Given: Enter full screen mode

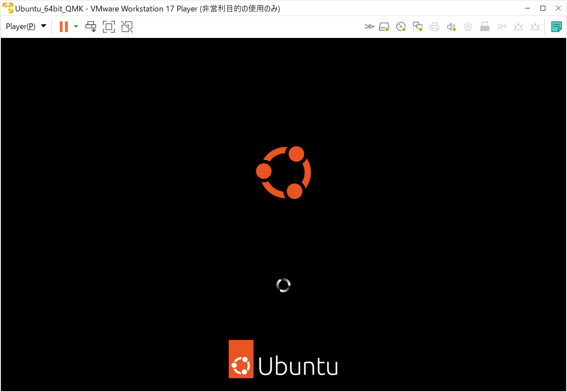Looking at the screenshot, I should [x=109, y=26].
